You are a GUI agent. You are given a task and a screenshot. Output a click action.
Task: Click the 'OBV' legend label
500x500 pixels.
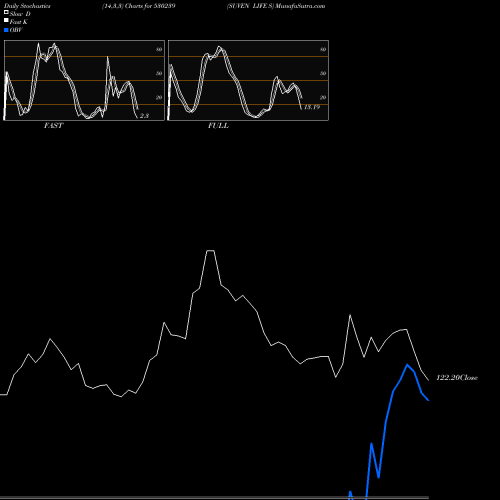[x=16, y=30]
